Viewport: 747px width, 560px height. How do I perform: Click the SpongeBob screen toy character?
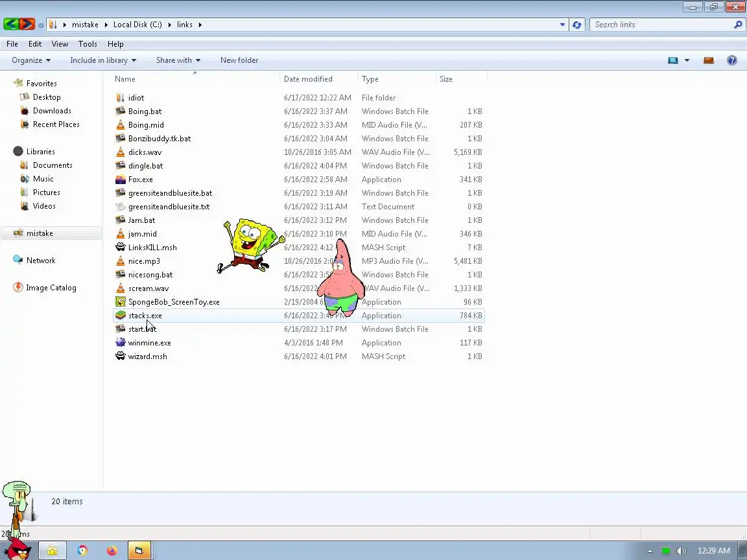[251, 246]
